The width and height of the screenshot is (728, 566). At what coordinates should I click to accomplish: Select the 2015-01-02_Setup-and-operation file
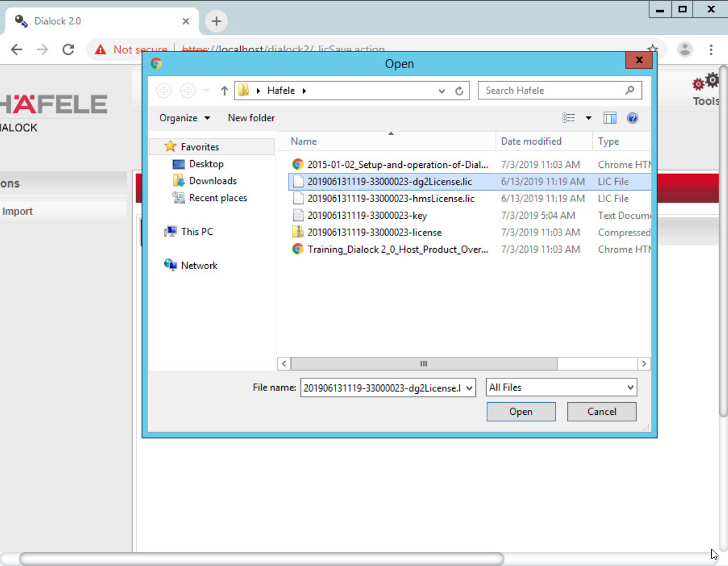click(398, 164)
